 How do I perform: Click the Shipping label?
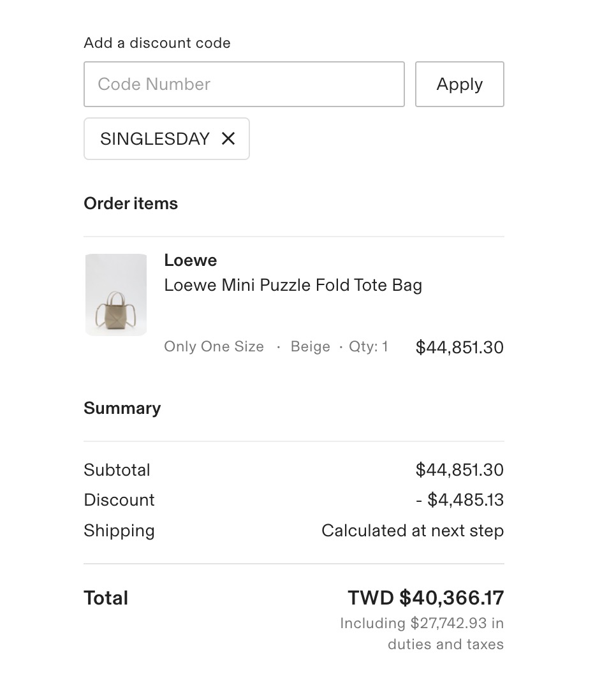(119, 531)
